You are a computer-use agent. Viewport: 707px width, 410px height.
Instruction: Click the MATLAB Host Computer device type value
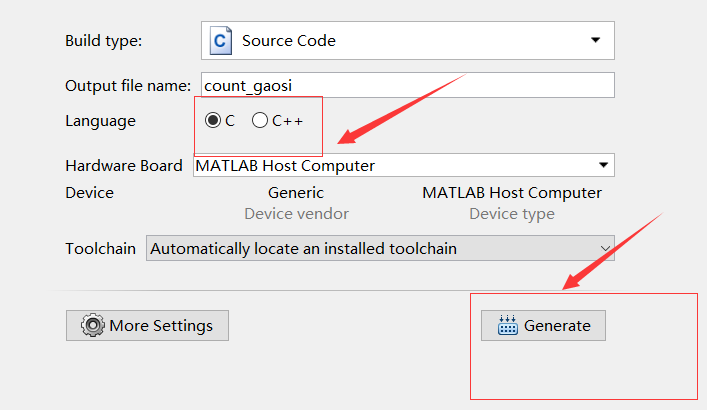[512, 192]
